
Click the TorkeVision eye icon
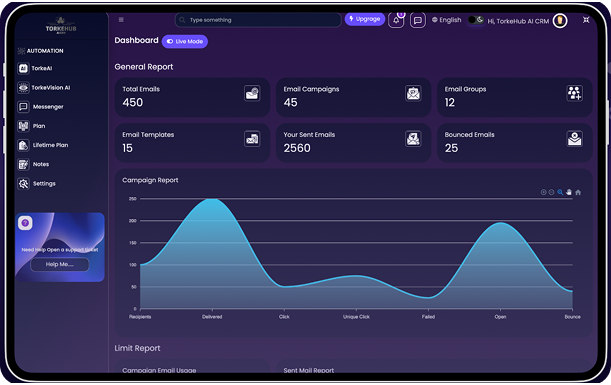tap(23, 88)
